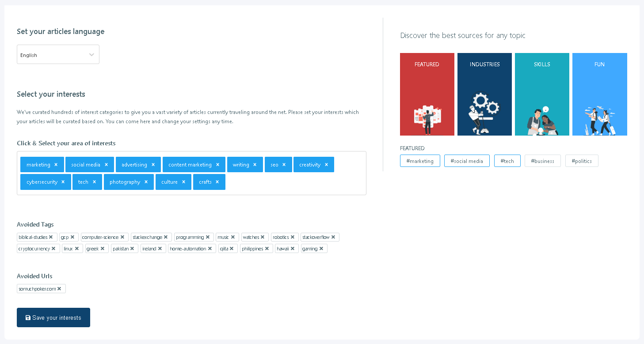Screen dimensions: 644x344
Task: Select the #marketing featured hashtag
Action: pos(420,161)
